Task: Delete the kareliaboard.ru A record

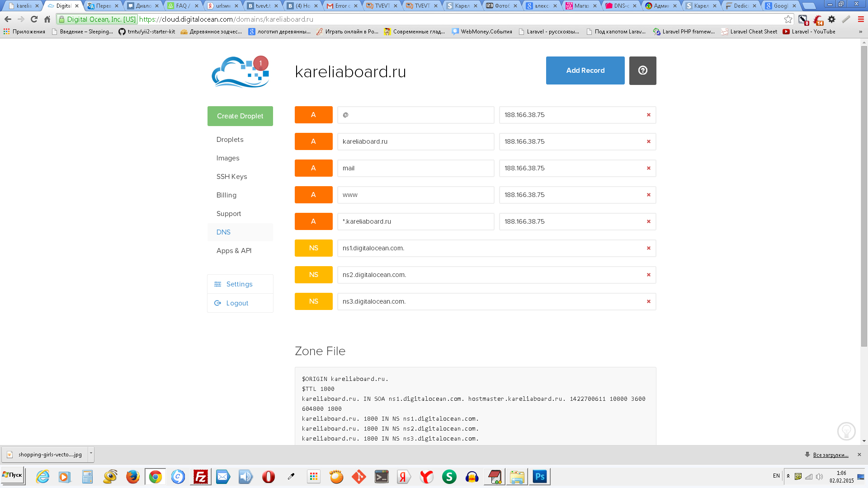Action: click(x=648, y=141)
